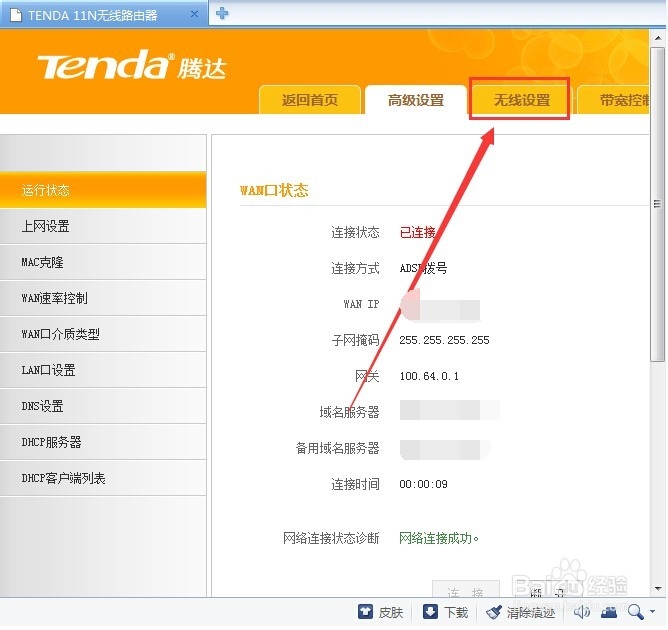Toggle the speaker mute icon in status bar

[x=582, y=612]
